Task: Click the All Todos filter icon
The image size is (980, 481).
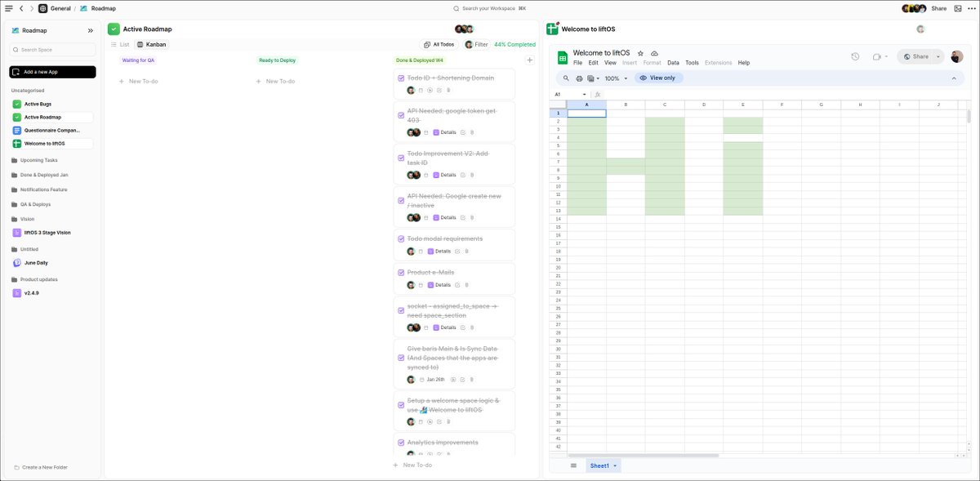Action: [x=427, y=44]
